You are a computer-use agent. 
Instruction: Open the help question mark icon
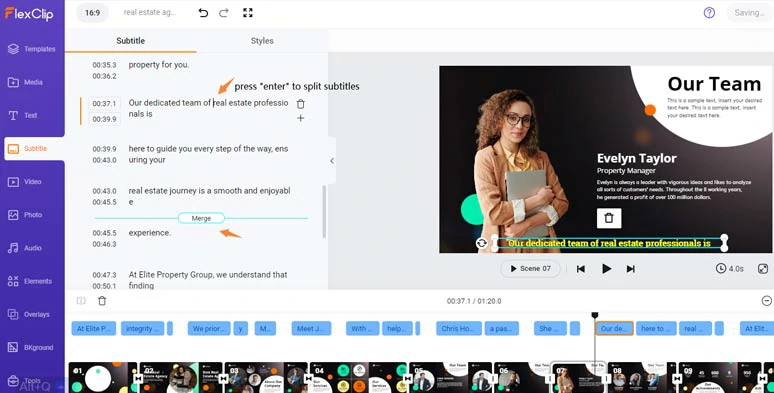tap(709, 13)
